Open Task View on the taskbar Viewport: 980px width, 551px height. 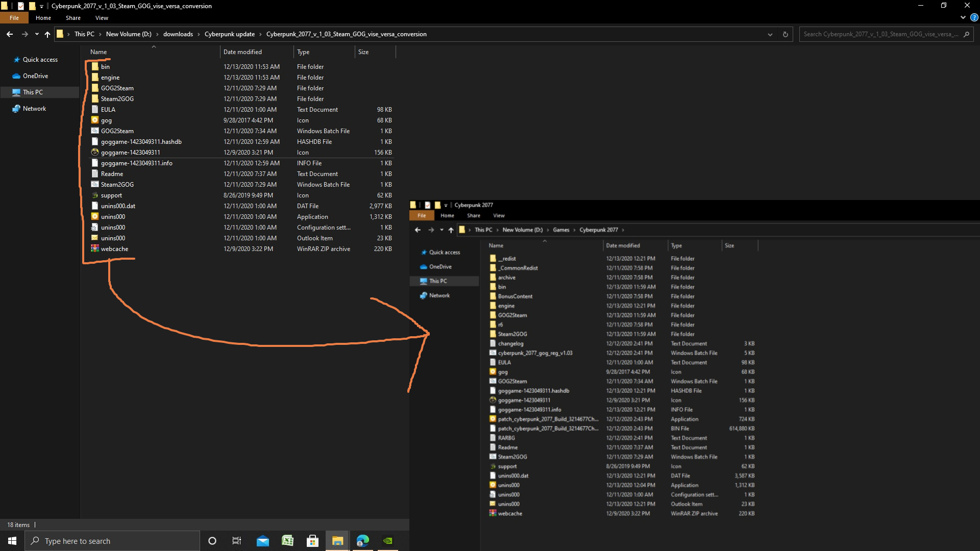236,541
